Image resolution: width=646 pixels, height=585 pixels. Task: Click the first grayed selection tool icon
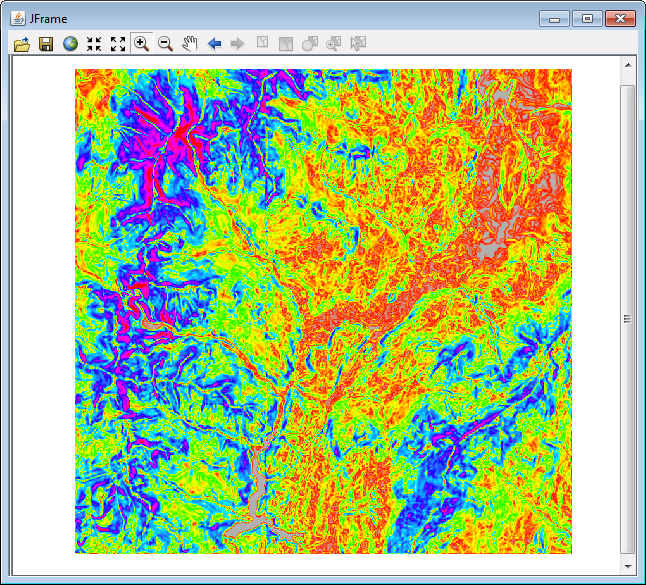click(263, 44)
